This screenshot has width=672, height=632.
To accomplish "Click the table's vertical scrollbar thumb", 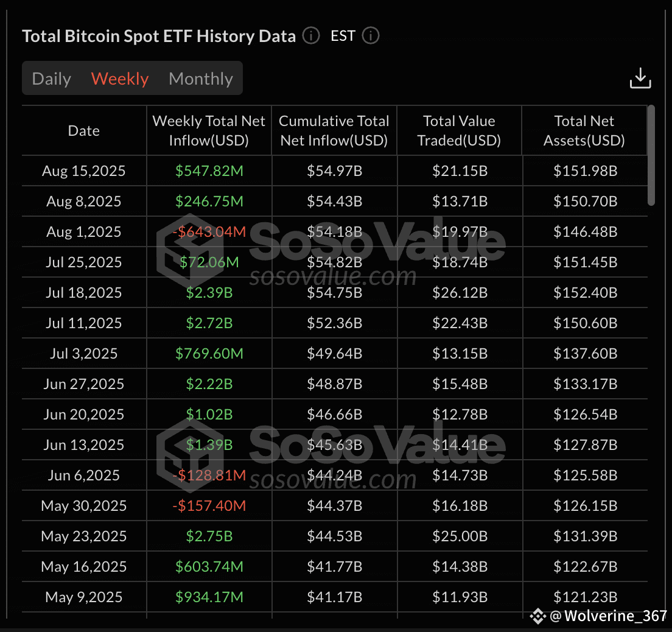I will (x=651, y=155).
